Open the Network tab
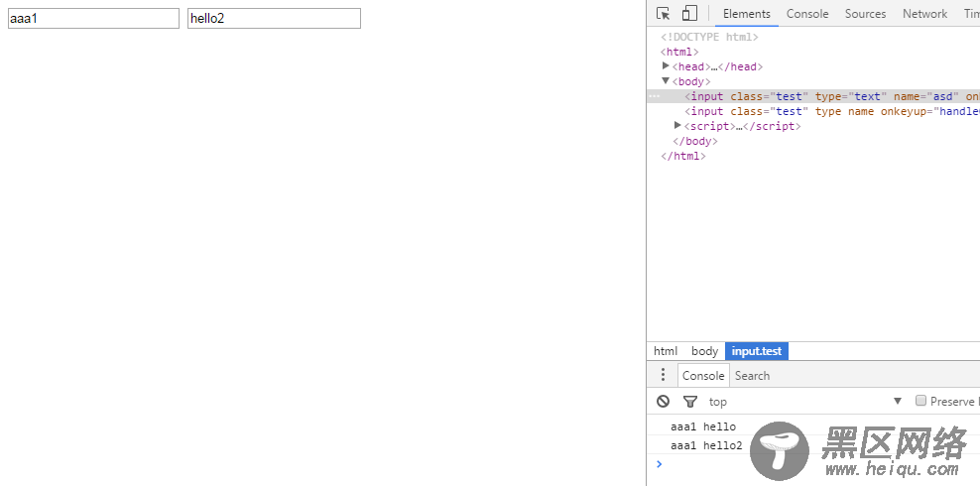Viewport: 980px width, 486px height. pos(924,14)
